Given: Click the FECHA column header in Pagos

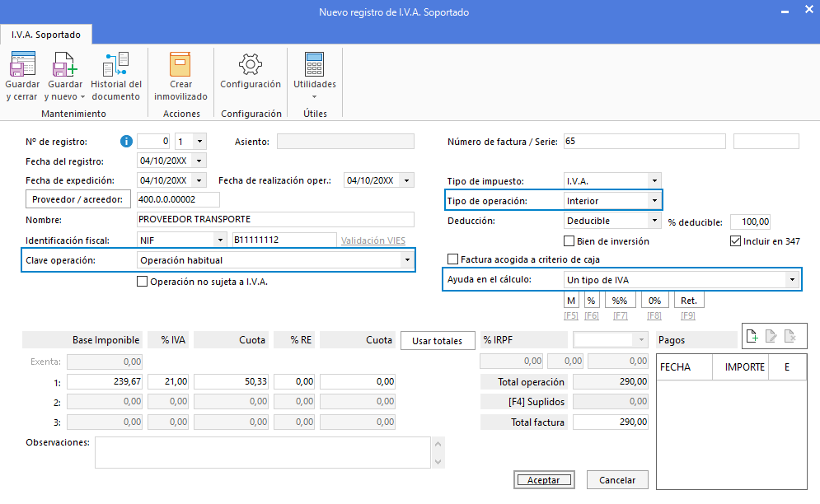Looking at the screenshot, I should [684, 367].
